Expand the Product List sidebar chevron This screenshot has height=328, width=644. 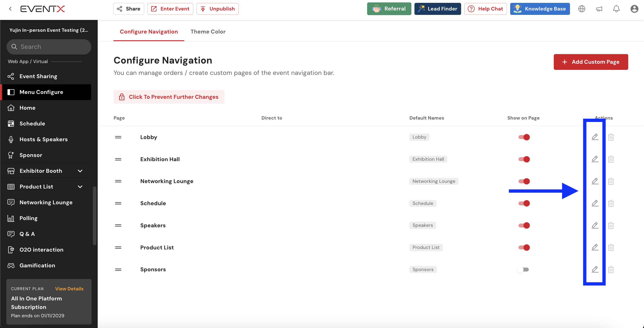tap(80, 187)
